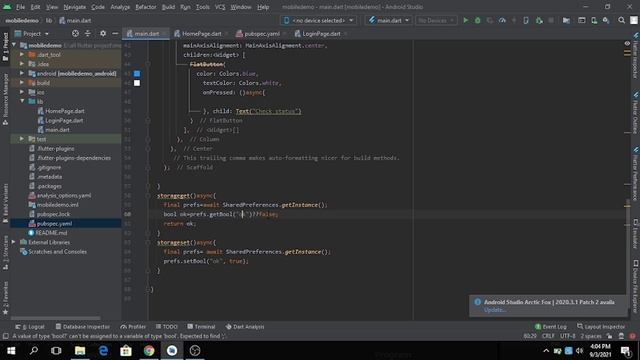640x360 pixels.
Task: Click Update link in notification
Action: pyautogui.click(x=494, y=310)
